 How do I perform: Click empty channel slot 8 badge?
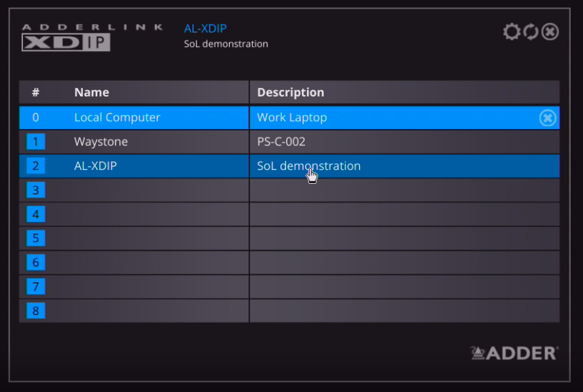[x=35, y=311]
